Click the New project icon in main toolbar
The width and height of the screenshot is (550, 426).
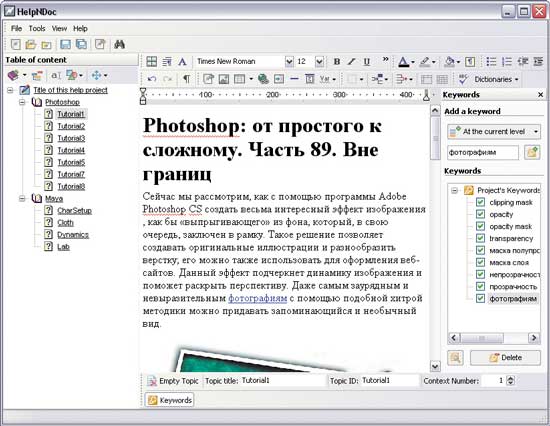point(15,45)
